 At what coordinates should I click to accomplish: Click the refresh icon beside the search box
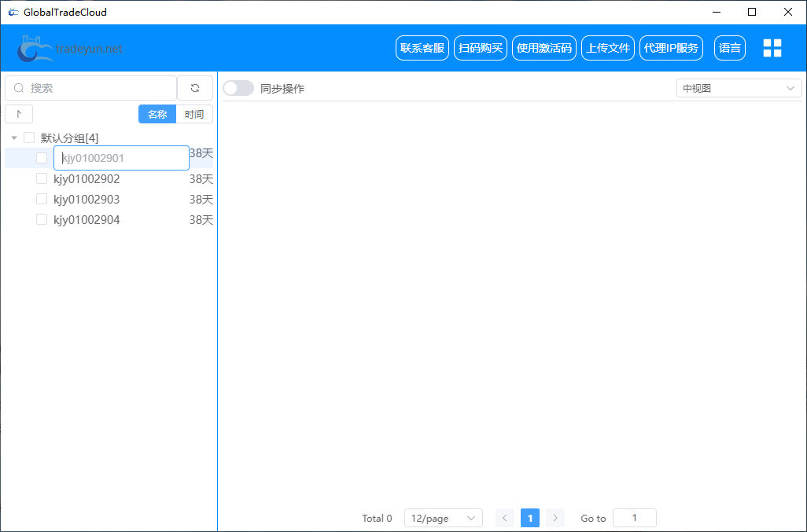(195, 88)
